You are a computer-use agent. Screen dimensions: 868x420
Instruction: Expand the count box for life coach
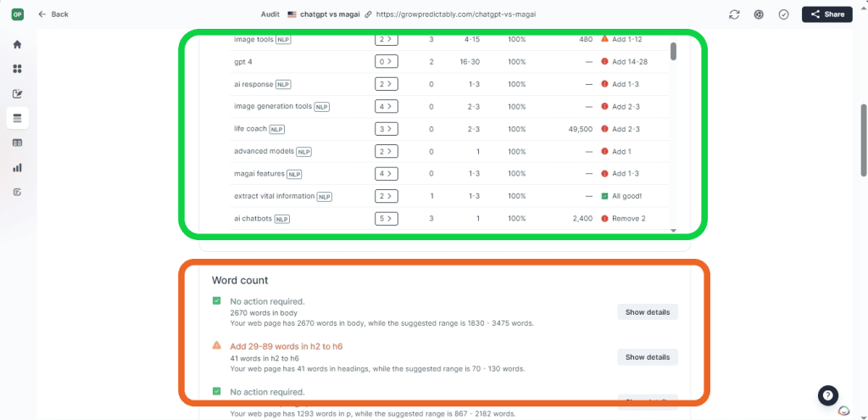click(x=386, y=129)
